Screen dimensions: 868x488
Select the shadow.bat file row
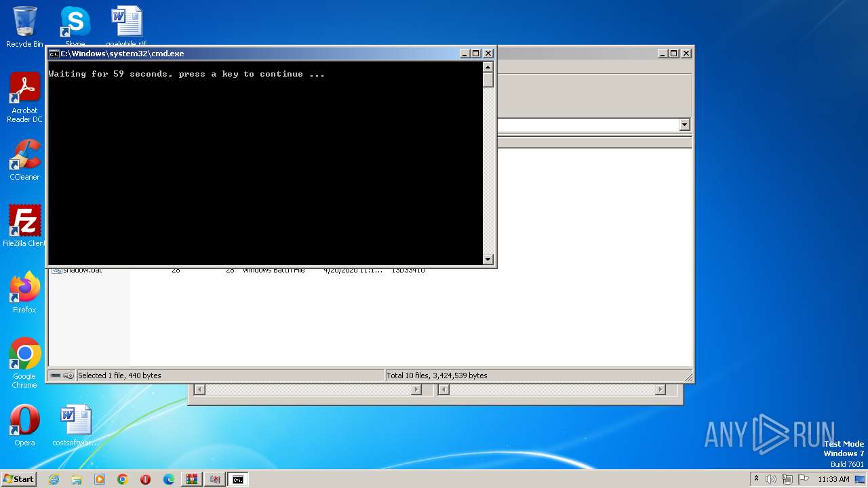(x=237, y=270)
